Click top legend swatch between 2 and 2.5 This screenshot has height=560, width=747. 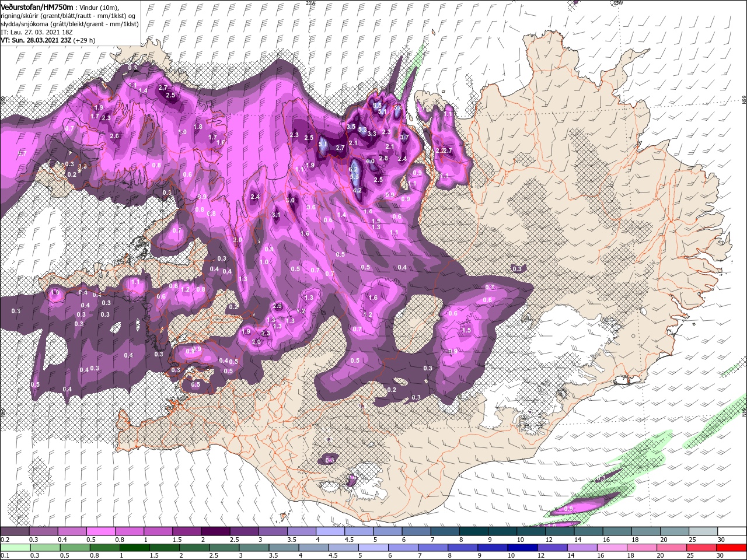click(215, 531)
